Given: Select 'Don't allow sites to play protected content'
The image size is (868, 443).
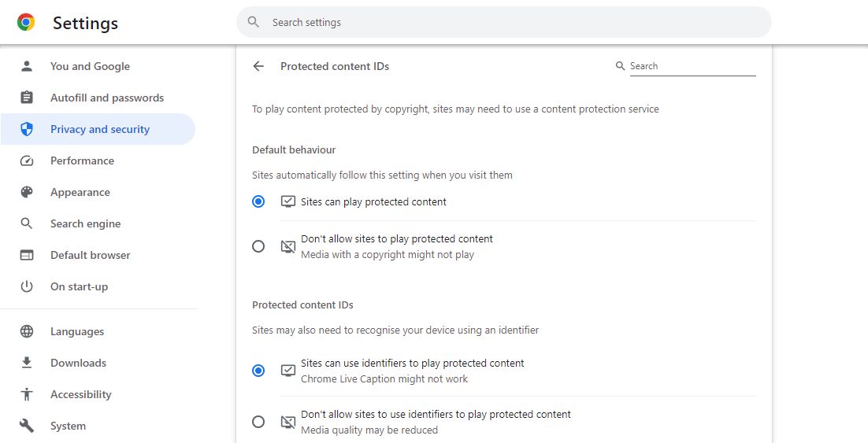Looking at the screenshot, I should coord(258,246).
